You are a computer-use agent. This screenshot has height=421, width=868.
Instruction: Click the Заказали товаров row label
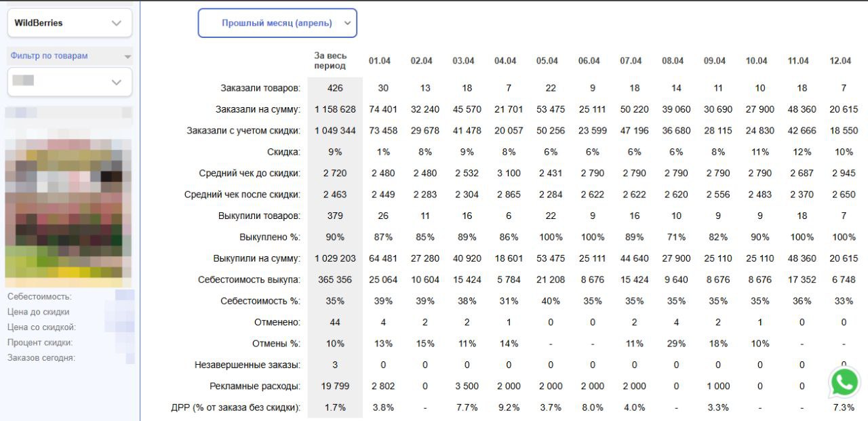click(260, 88)
